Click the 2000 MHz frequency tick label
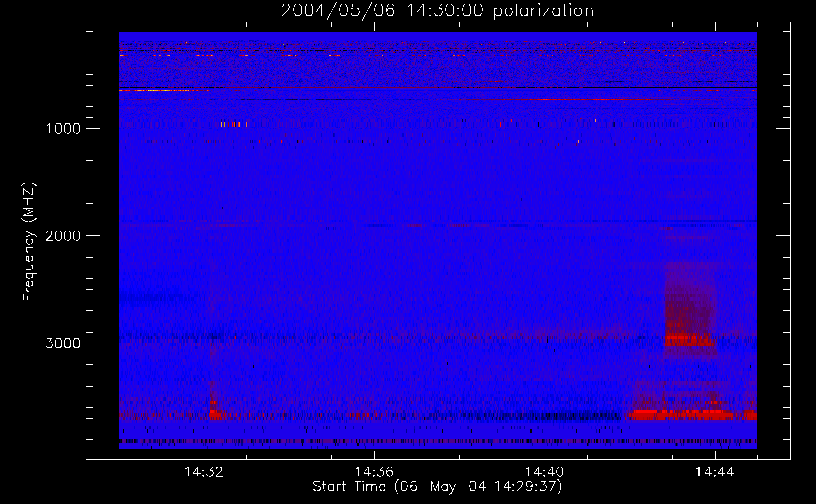 coord(63,236)
